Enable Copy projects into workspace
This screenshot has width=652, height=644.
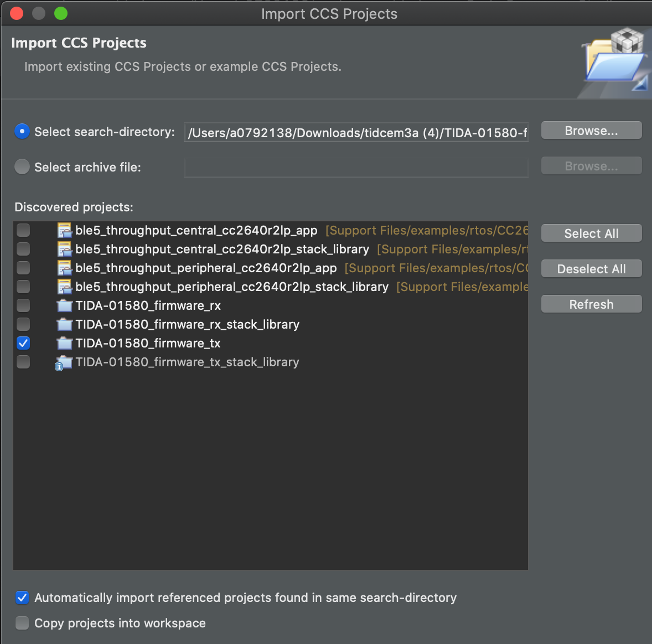click(22, 623)
